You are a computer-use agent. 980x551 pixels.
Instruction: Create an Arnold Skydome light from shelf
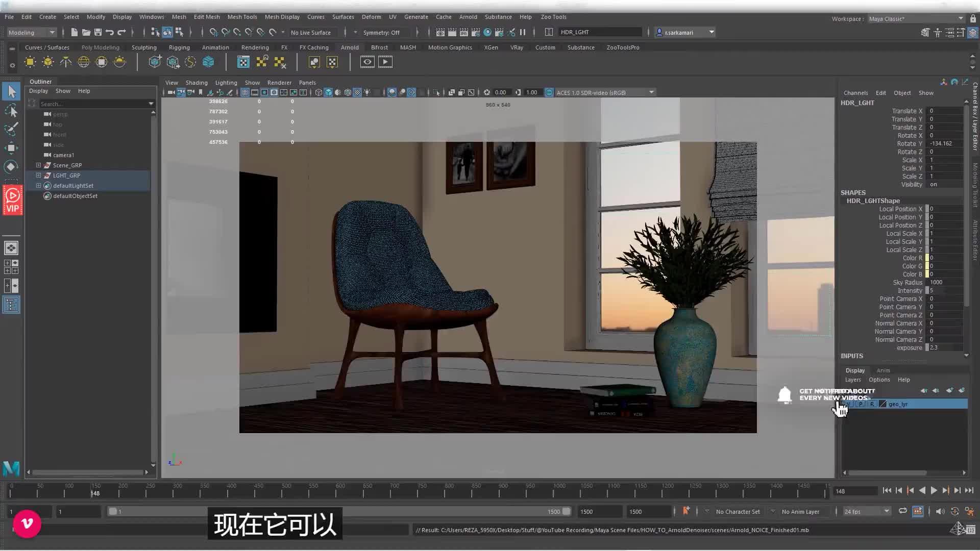tap(83, 62)
